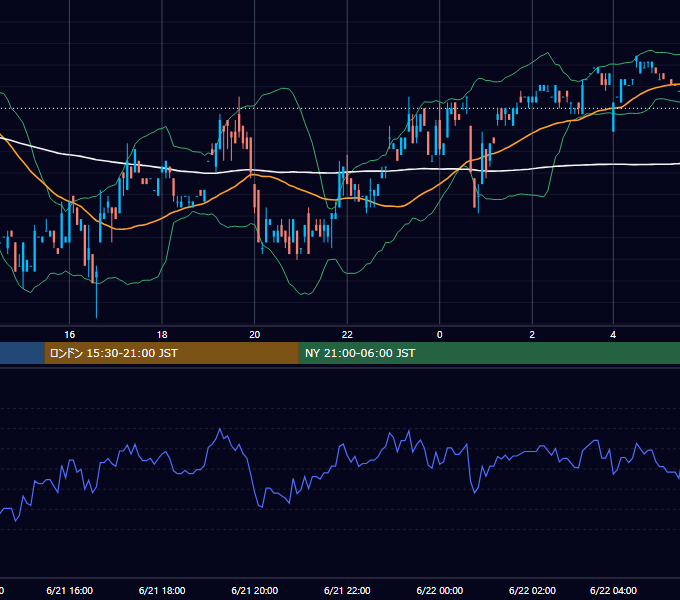
Task: Click the 6/21 18:00 date label
Action: (x=162, y=590)
